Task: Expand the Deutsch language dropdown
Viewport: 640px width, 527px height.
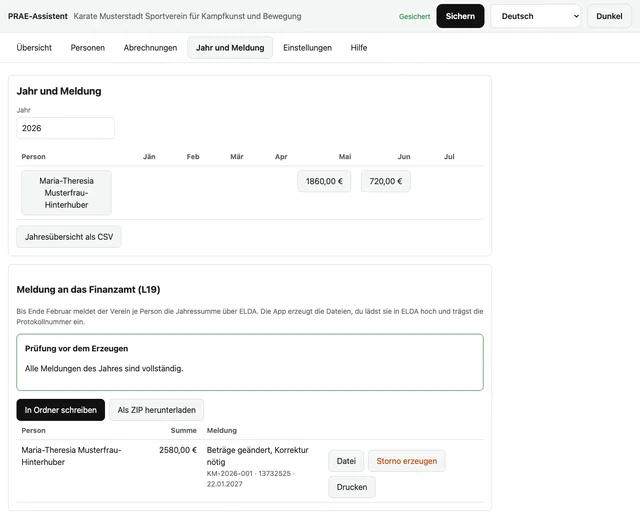Action: pyautogui.click(x=536, y=16)
